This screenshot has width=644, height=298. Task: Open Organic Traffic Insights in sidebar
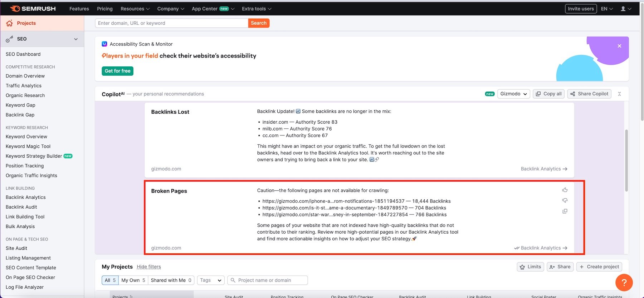tap(31, 175)
